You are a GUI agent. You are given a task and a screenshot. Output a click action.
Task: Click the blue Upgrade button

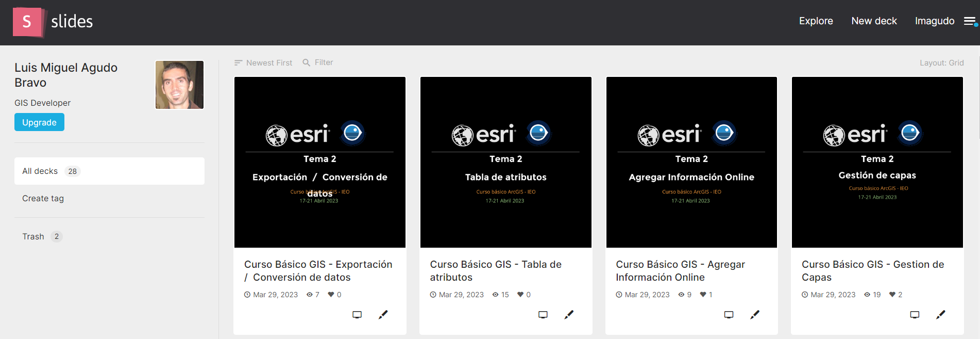[39, 122]
